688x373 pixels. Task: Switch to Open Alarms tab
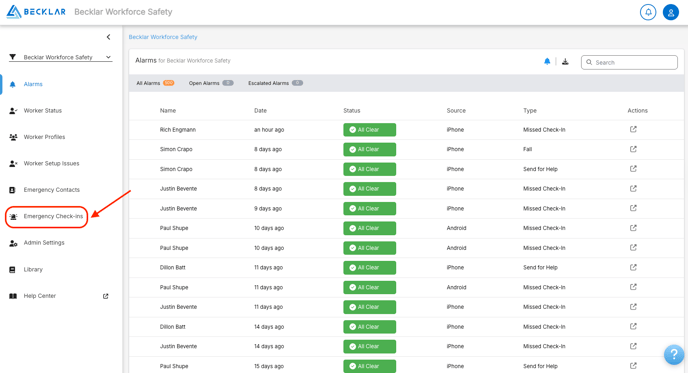click(x=211, y=83)
